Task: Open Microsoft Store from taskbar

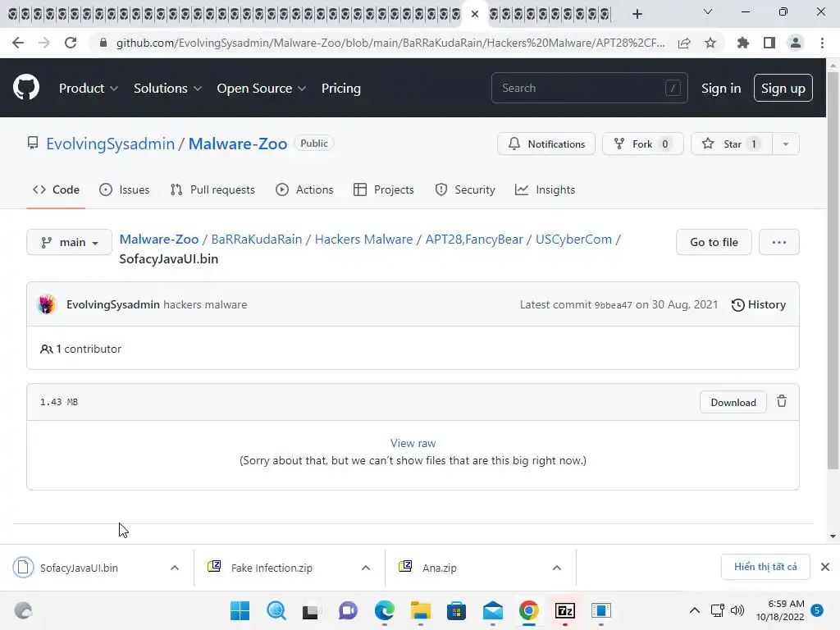Action: tap(456, 610)
